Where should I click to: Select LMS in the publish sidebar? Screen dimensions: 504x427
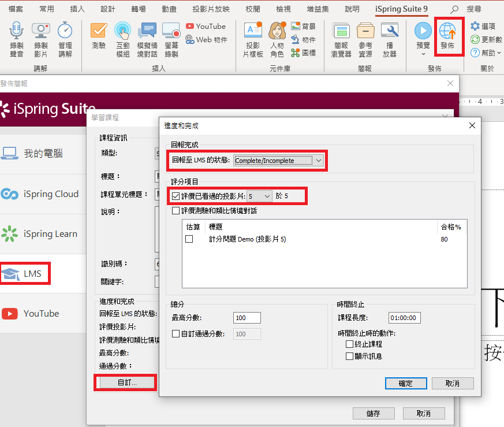(25, 274)
